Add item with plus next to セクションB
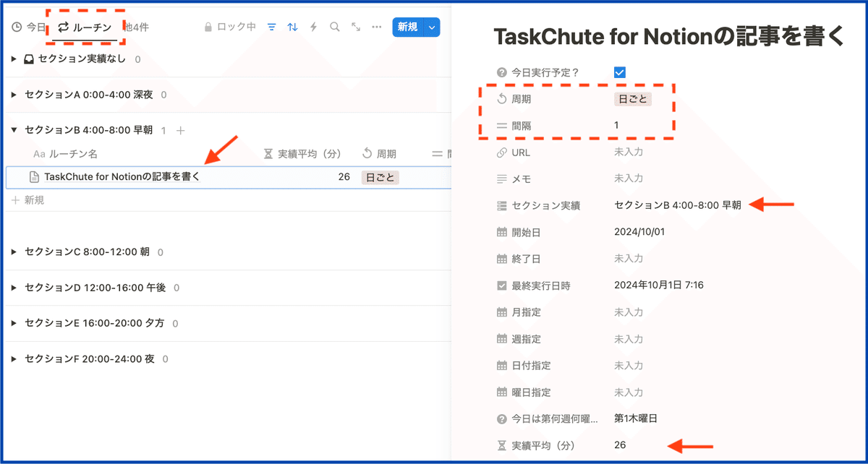The width and height of the screenshot is (868, 464). pos(181,130)
